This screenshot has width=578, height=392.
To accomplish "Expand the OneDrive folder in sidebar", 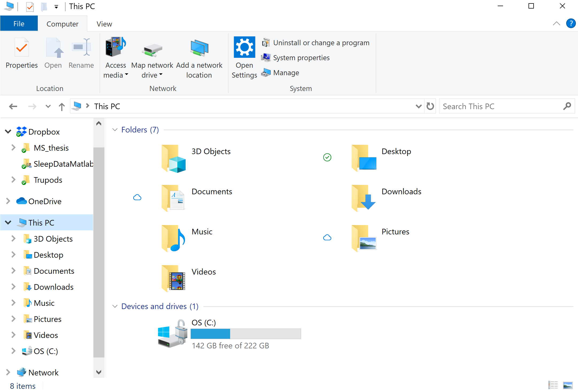I will pos(7,201).
